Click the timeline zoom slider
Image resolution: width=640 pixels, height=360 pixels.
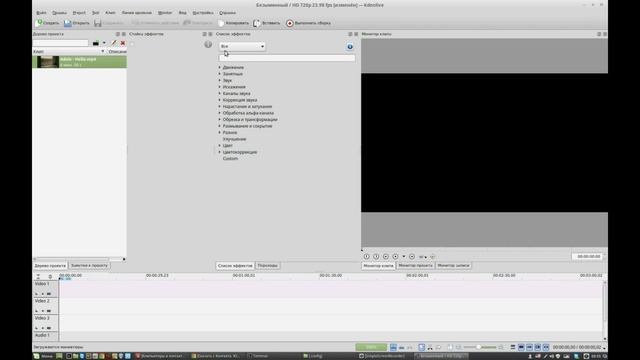click(479, 347)
